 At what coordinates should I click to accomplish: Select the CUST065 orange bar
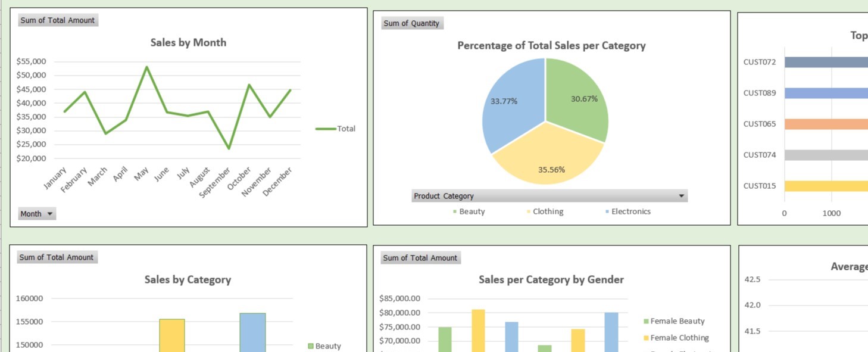[826, 124]
